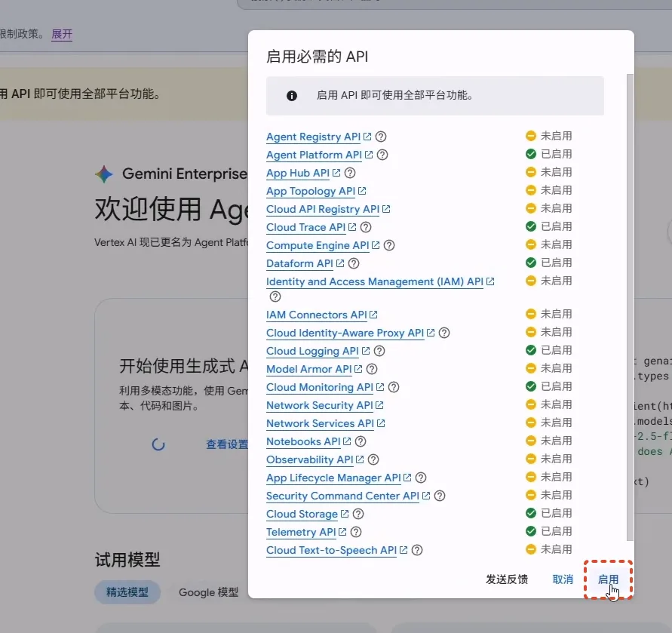The image size is (672, 633).
Task: Open help for Observability API
Action: coord(373,459)
